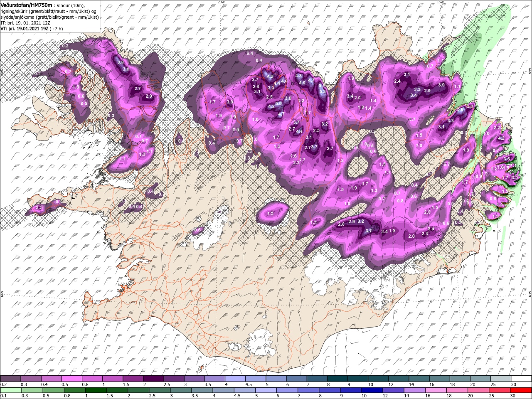Click the 2.6 snowfall value on the map
Screen dimensions: 532x399
point(341,224)
